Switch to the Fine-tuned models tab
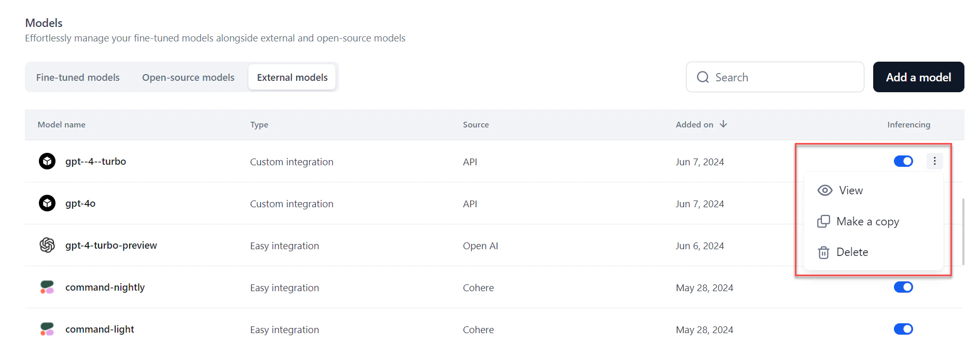980x344 pixels. coord(77,77)
